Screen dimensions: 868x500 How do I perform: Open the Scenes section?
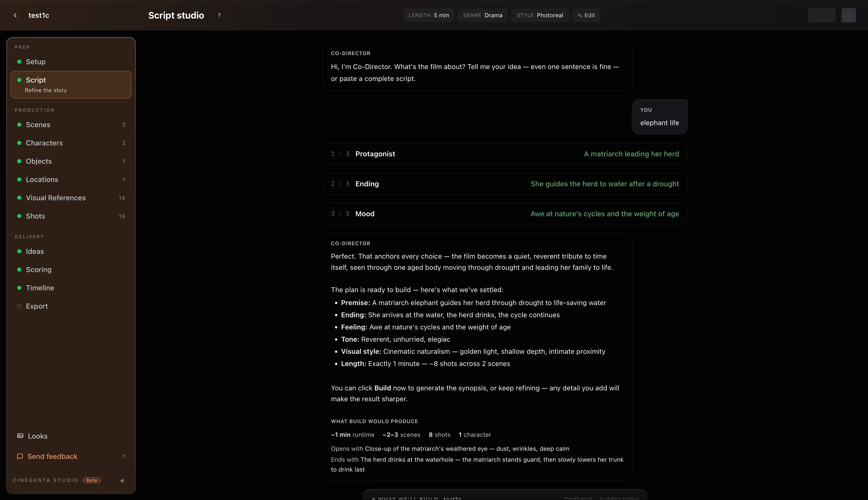point(71,125)
